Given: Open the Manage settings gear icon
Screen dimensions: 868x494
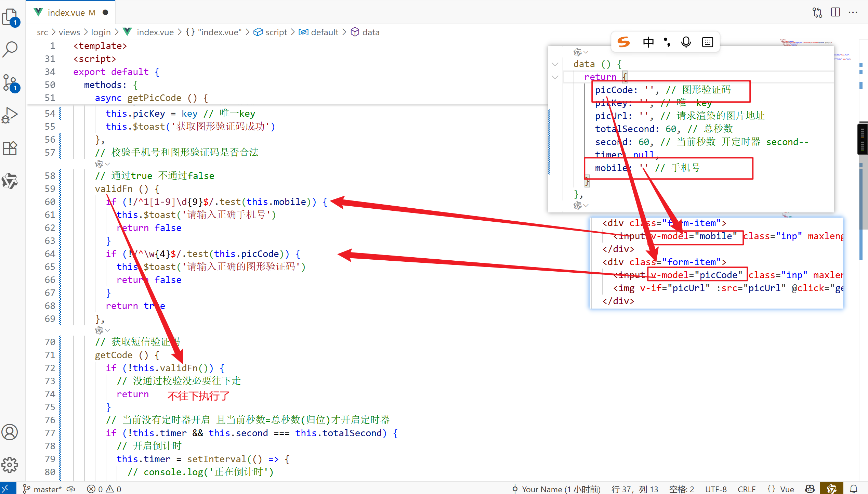Looking at the screenshot, I should pos(10,465).
